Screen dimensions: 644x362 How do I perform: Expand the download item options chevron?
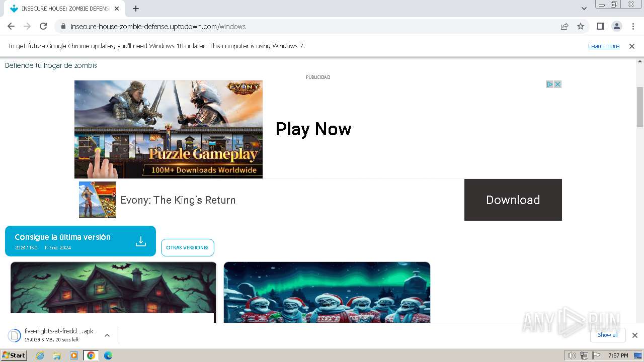107,335
